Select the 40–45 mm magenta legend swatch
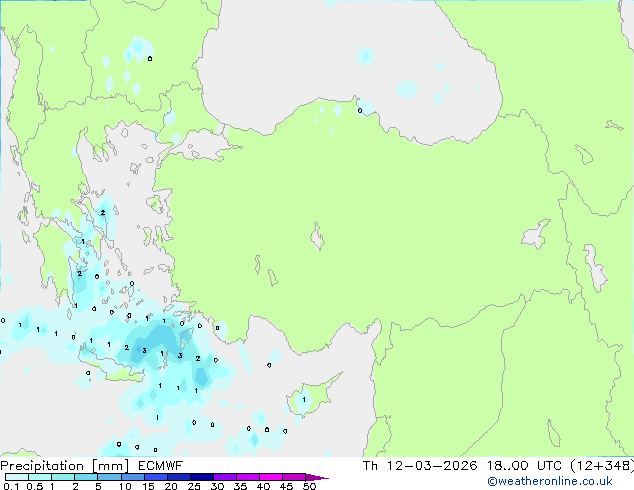The width and height of the screenshot is (634, 490). click(271, 477)
